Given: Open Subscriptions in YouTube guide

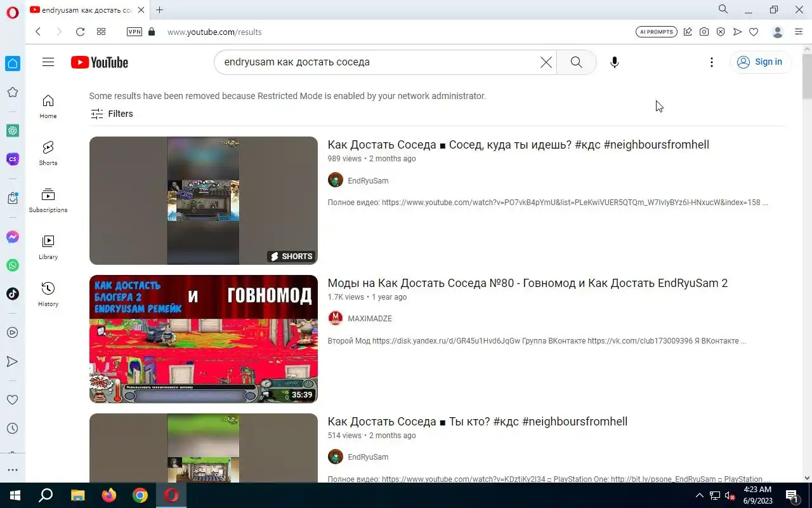Looking at the screenshot, I should (48, 201).
